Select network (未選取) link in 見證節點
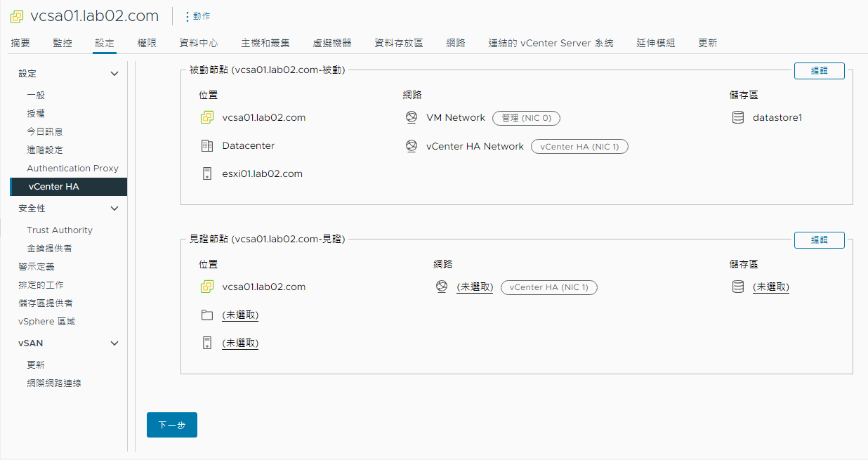This screenshot has height=460, width=868. (x=475, y=287)
